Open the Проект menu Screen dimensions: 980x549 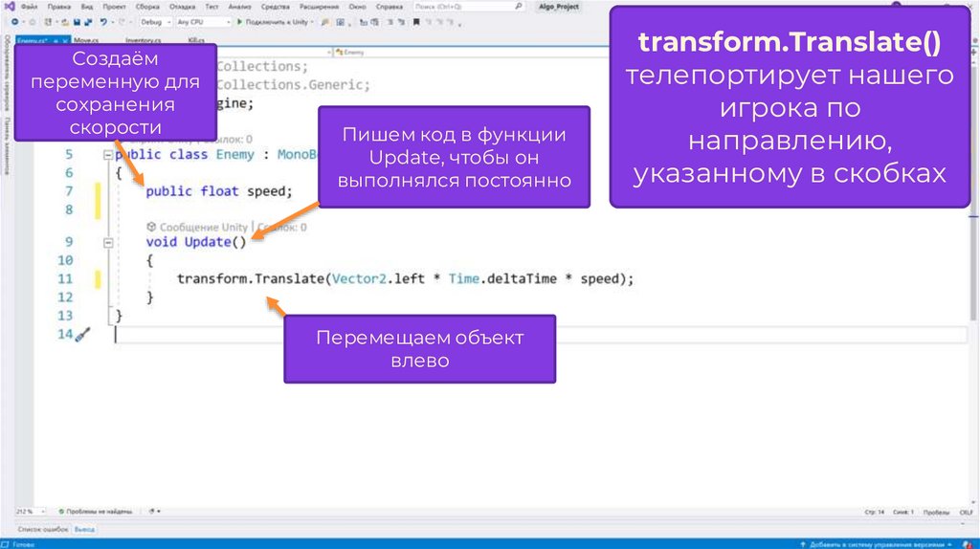[x=115, y=7]
